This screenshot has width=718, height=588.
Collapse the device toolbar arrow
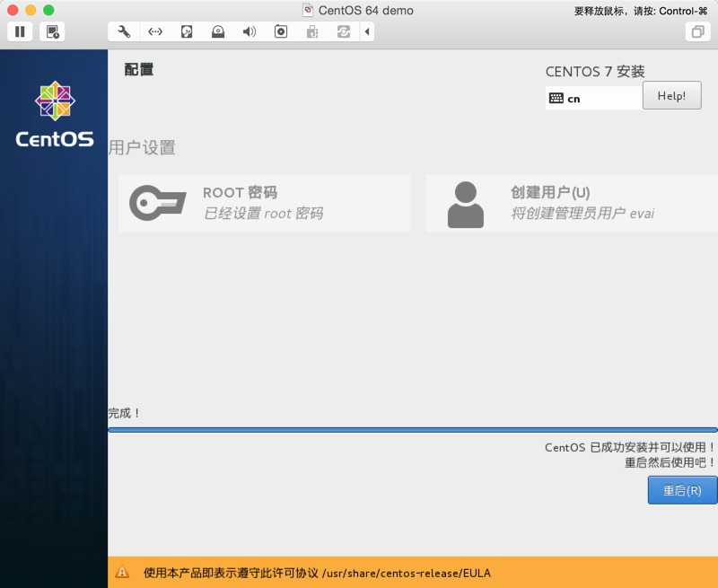tap(367, 31)
